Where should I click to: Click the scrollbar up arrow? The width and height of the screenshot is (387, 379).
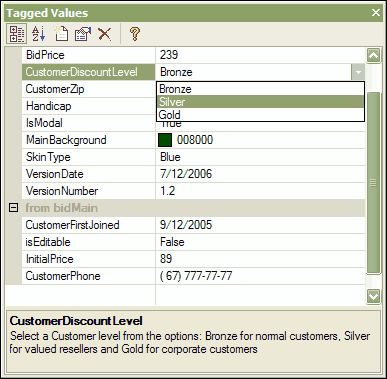tap(373, 56)
